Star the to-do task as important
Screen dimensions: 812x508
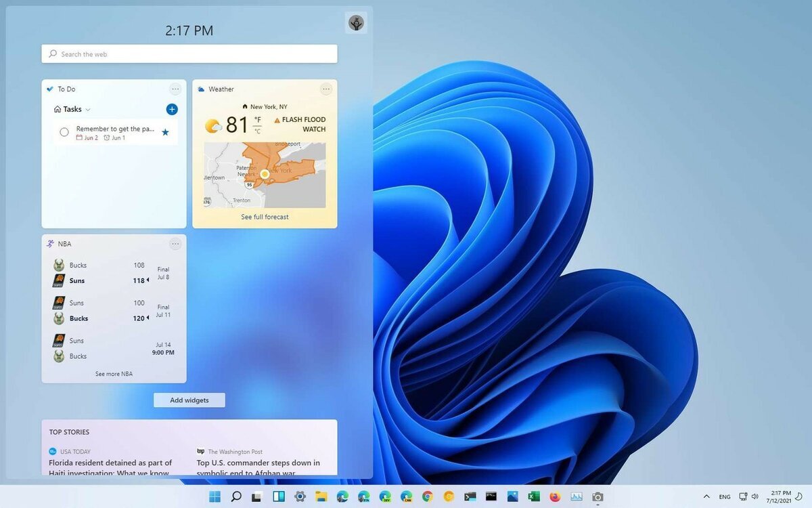tap(165, 132)
